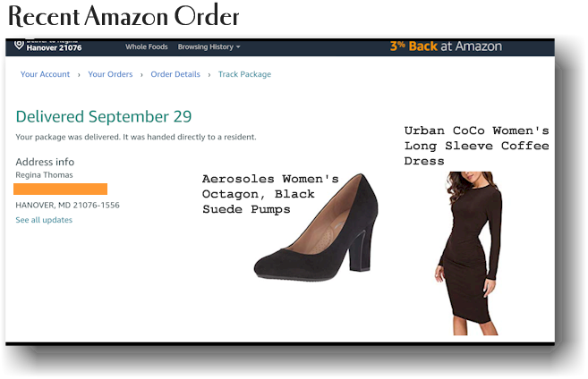
Task: Click the arrow beside Browsing History
Action: (x=238, y=46)
